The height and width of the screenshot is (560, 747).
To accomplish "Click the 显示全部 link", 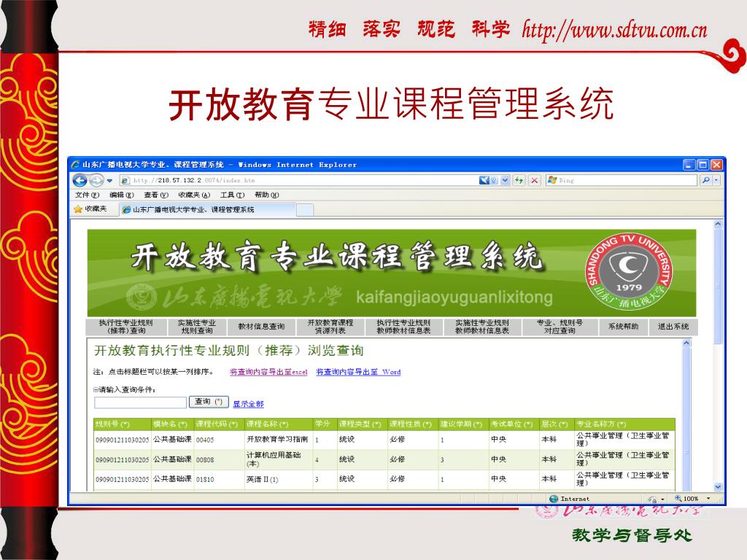I will (x=248, y=404).
